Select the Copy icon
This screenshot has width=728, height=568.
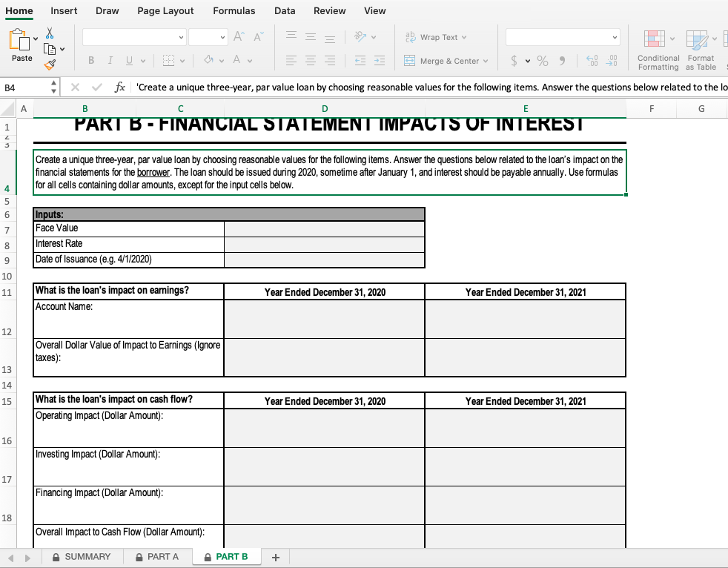(x=50, y=49)
